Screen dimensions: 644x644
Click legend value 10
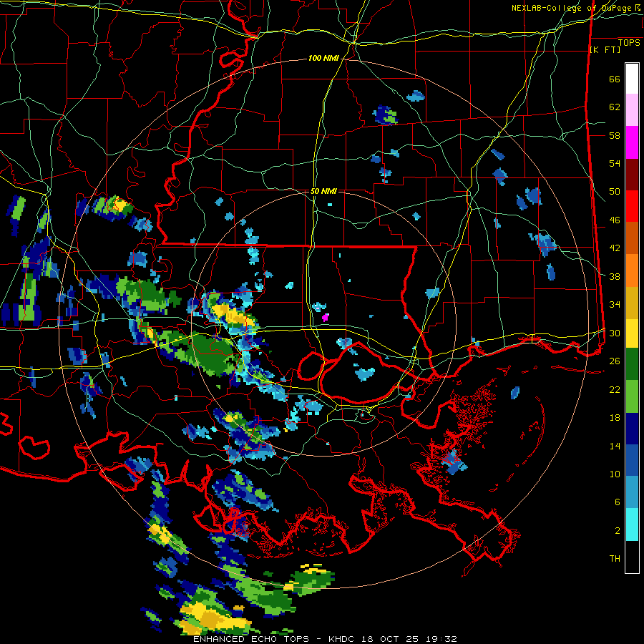coord(615,474)
